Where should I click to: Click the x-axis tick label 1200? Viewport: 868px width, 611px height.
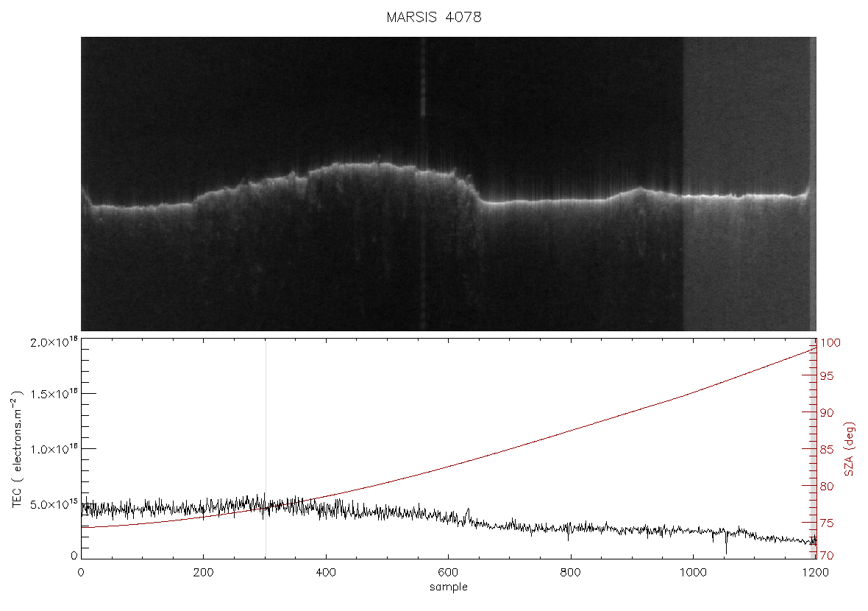click(816, 572)
